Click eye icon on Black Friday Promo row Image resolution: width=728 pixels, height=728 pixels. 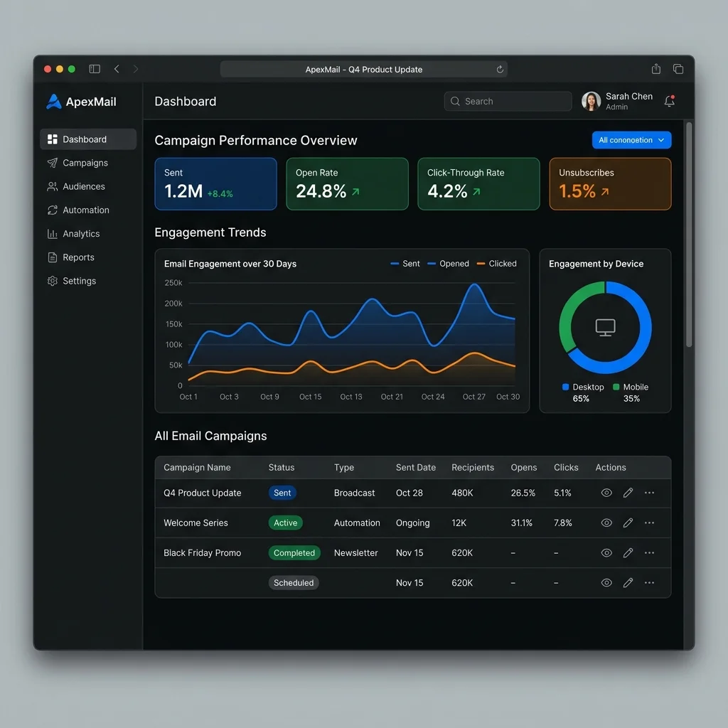coord(606,552)
